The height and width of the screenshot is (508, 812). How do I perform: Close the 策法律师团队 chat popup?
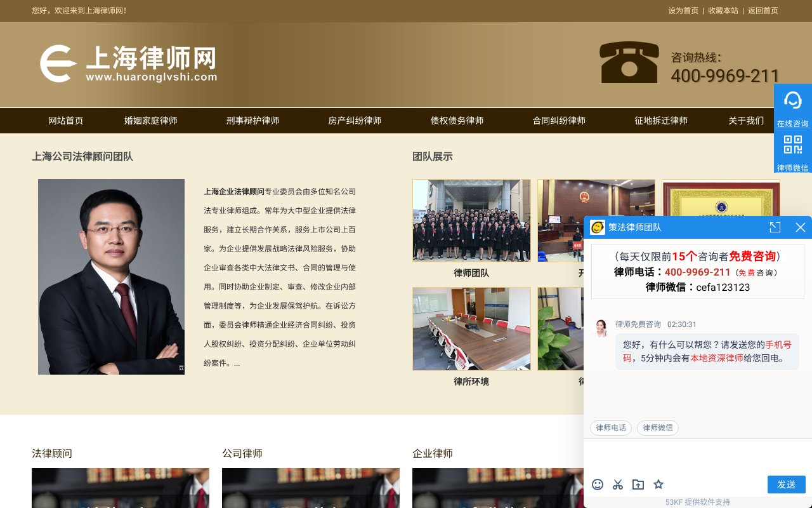tap(801, 227)
